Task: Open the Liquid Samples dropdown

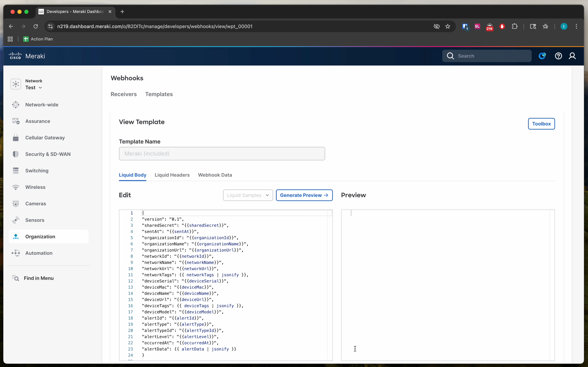Action: tap(248, 195)
